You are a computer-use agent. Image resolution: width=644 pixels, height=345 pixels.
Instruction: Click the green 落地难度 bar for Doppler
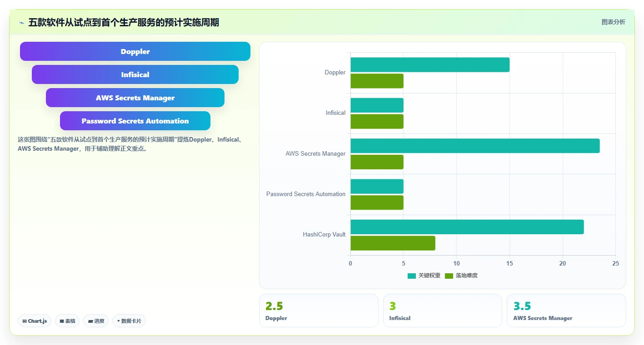377,81
